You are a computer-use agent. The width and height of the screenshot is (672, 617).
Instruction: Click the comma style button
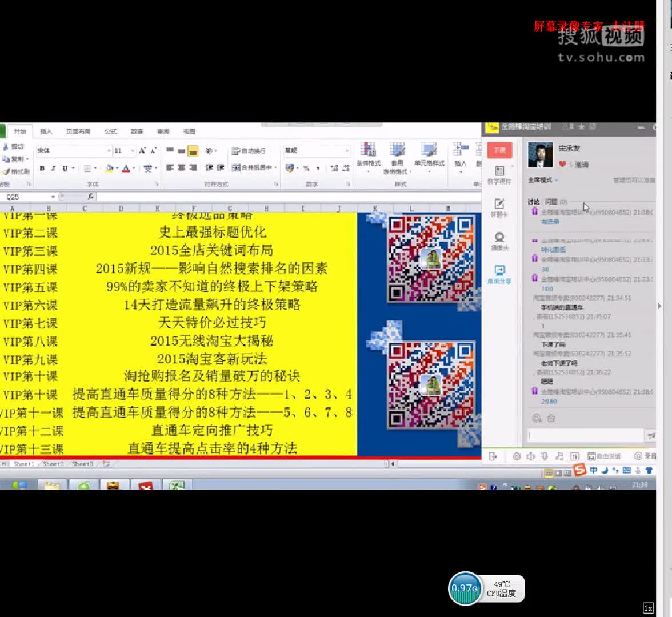318,168
